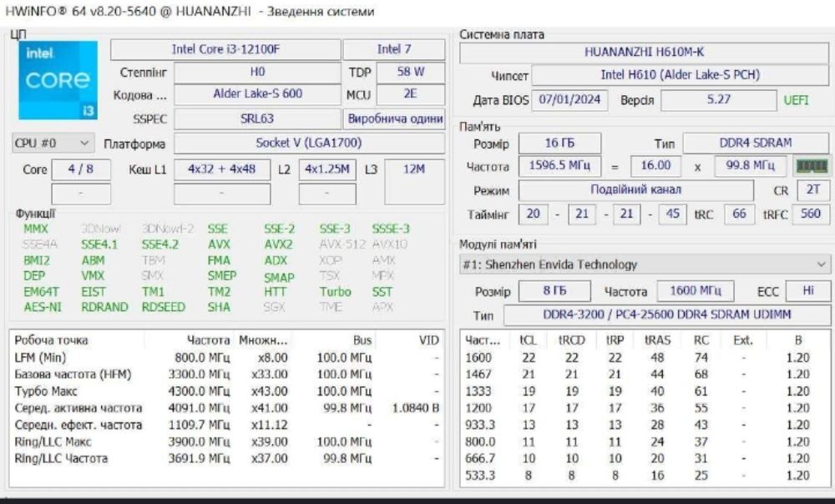This screenshot has height=504, width=835.
Task: Select the ECC value 'Hi'
Action: click(x=807, y=291)
